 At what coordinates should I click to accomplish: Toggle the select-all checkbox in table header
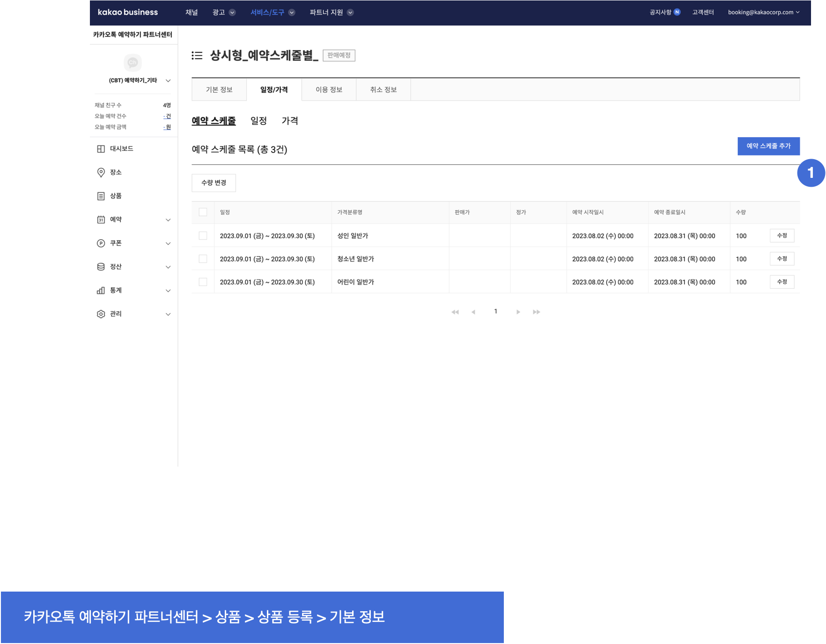pyautogui.click(x=203, y=212)
